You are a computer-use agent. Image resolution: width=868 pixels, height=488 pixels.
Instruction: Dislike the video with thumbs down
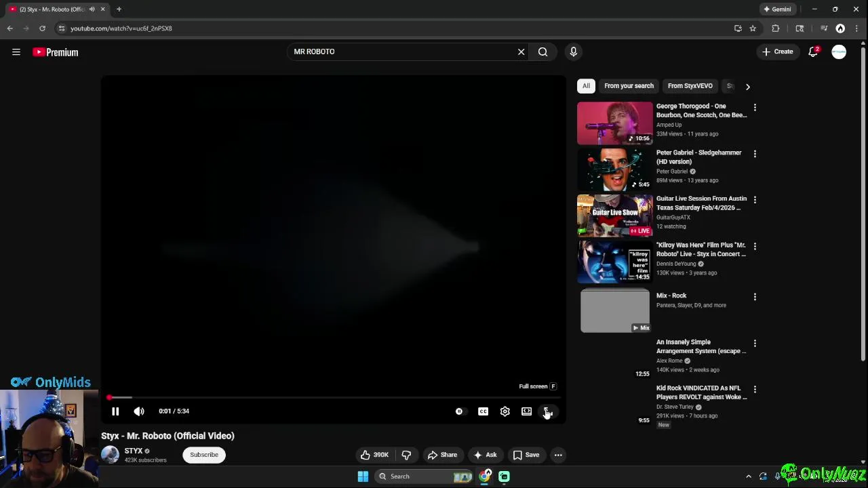coord(406,455)
